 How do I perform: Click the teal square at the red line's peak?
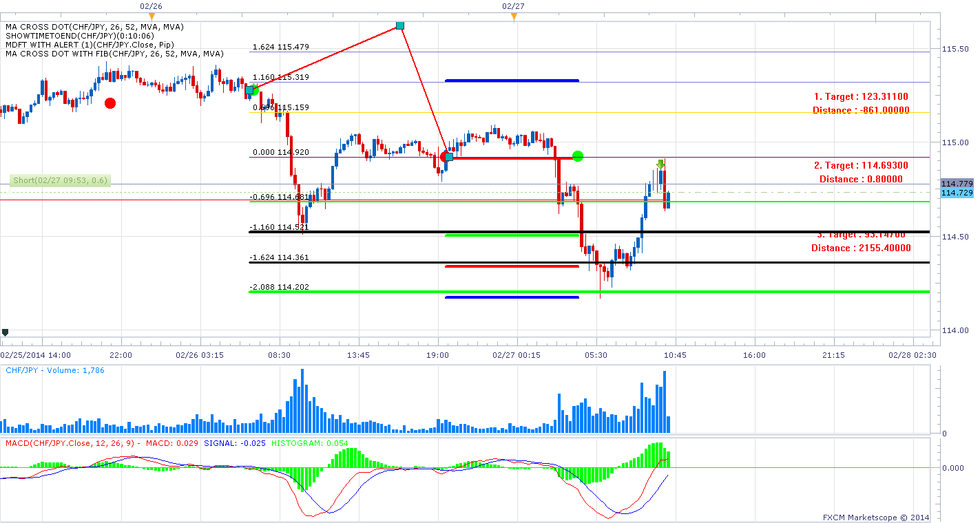pos(399,25)
